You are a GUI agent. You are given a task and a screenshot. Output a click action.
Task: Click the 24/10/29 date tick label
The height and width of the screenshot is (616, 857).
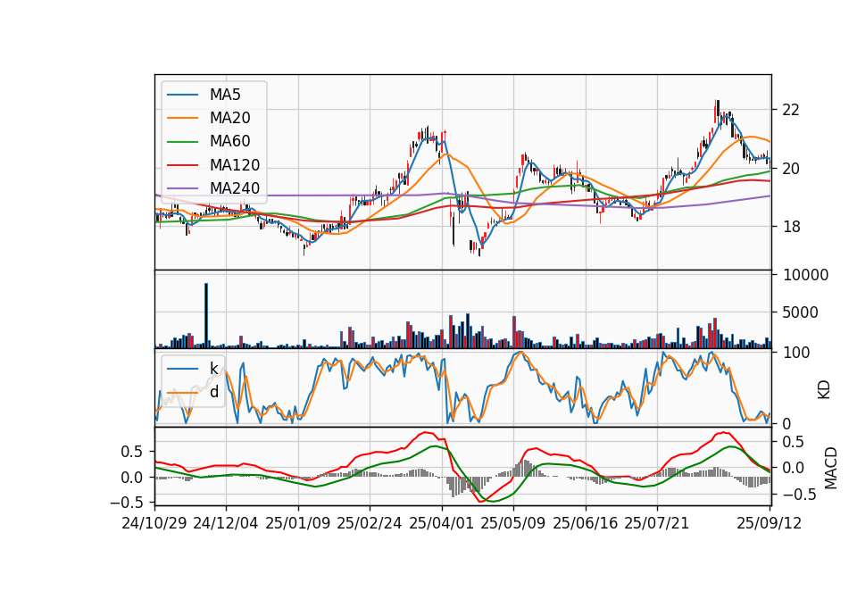154,523
